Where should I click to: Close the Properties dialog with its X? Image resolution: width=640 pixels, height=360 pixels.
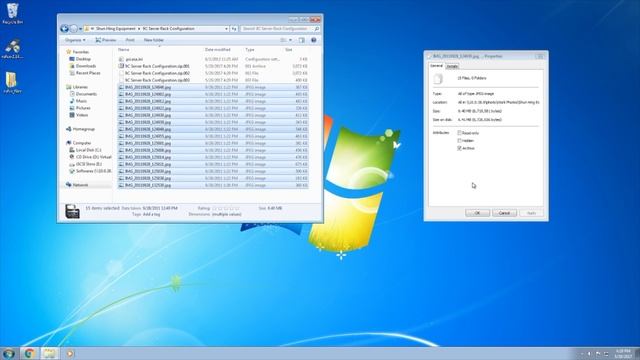pos(540,56)
